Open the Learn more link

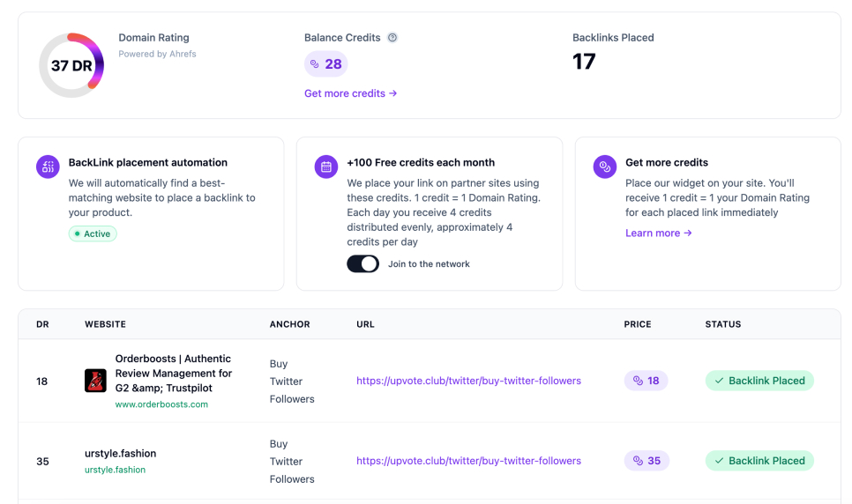coord(658,233)
